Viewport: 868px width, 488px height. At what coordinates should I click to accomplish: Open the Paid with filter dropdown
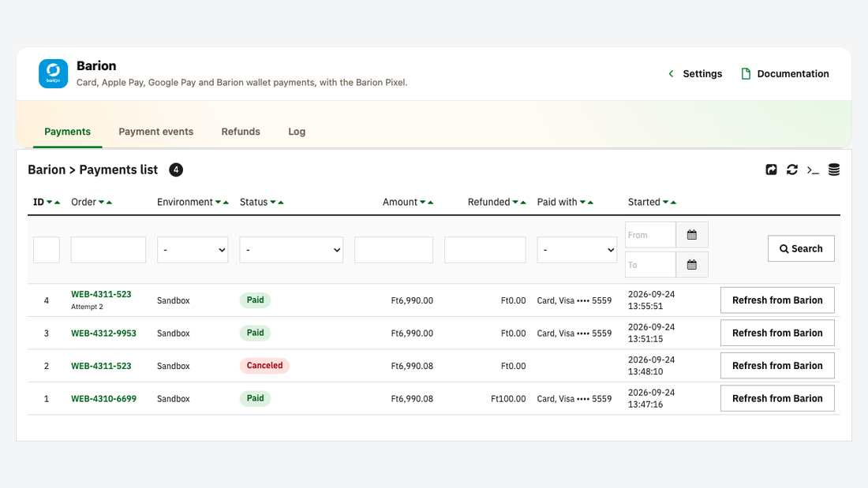click(577, 250)
